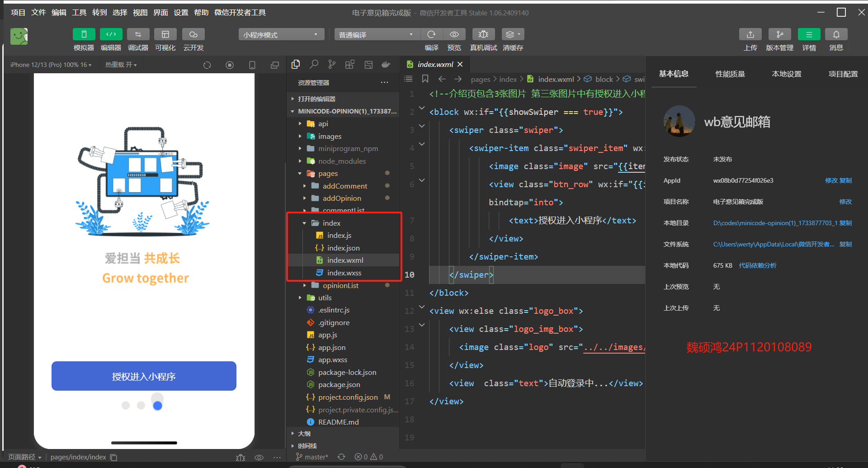
Task: Expand the addComment folder
Action: click(x=343, y=186)
